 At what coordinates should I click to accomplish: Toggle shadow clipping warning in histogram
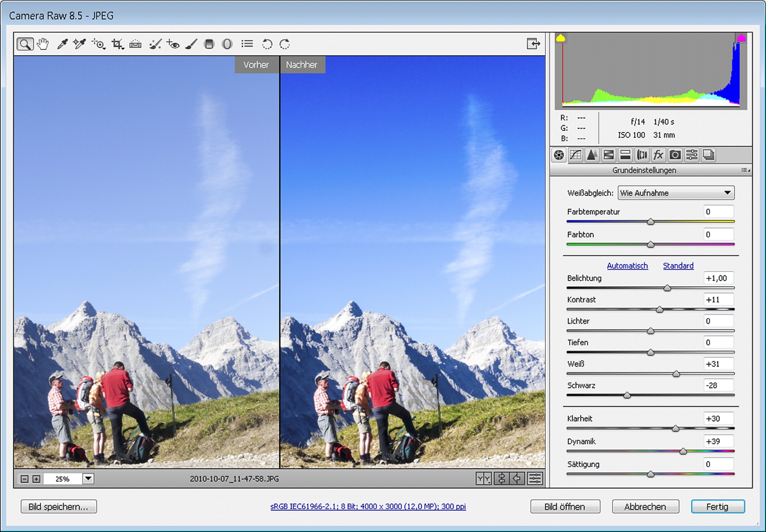coord(561,38)
